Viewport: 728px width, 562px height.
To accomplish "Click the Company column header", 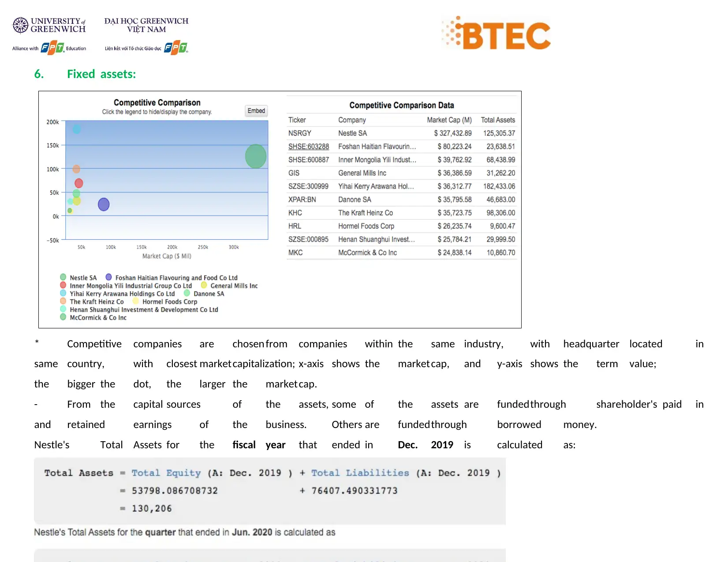I will (352, 120).
